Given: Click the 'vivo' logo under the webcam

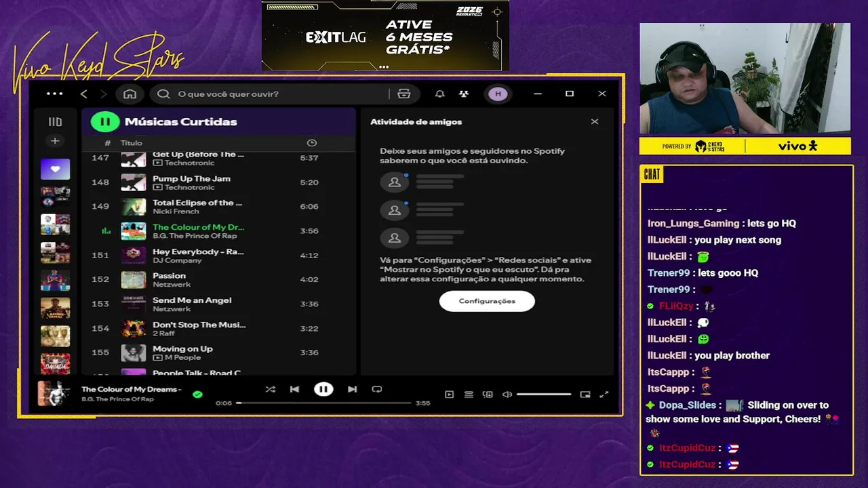Looking at the screenshot, I should (x=797, y=146).
